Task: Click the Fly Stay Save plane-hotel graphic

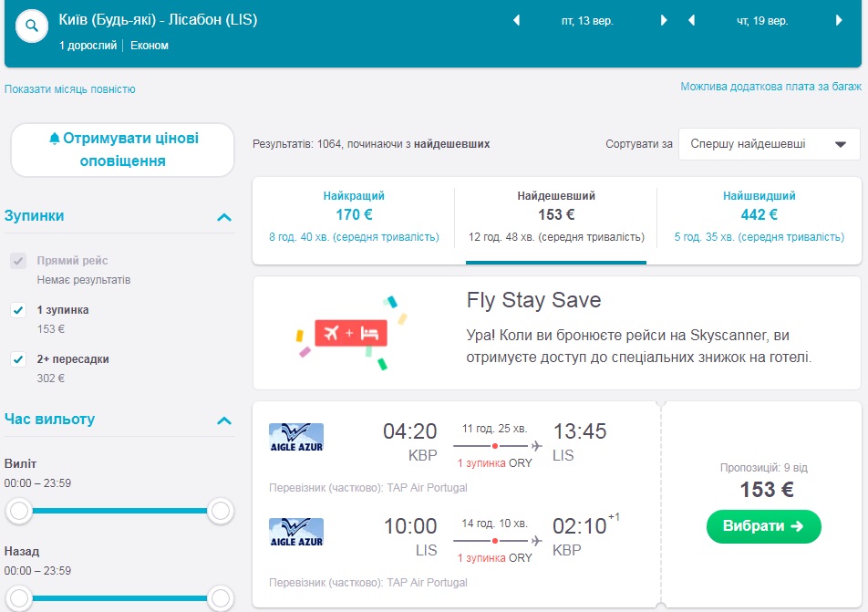Action: 351,333
